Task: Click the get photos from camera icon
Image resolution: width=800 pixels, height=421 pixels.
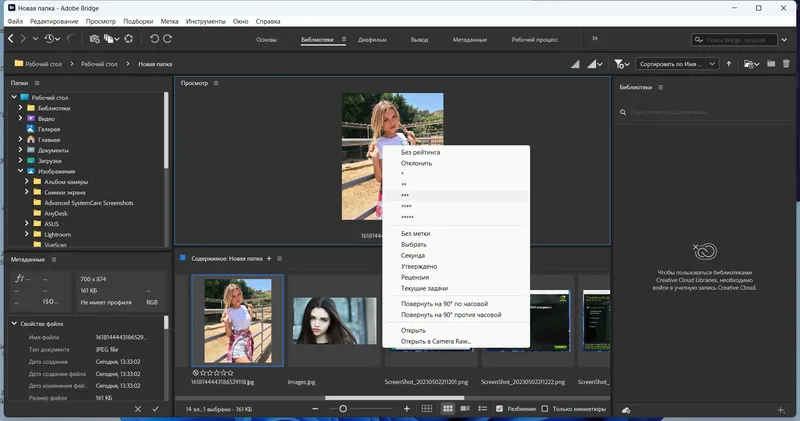Action: (94, 38)
